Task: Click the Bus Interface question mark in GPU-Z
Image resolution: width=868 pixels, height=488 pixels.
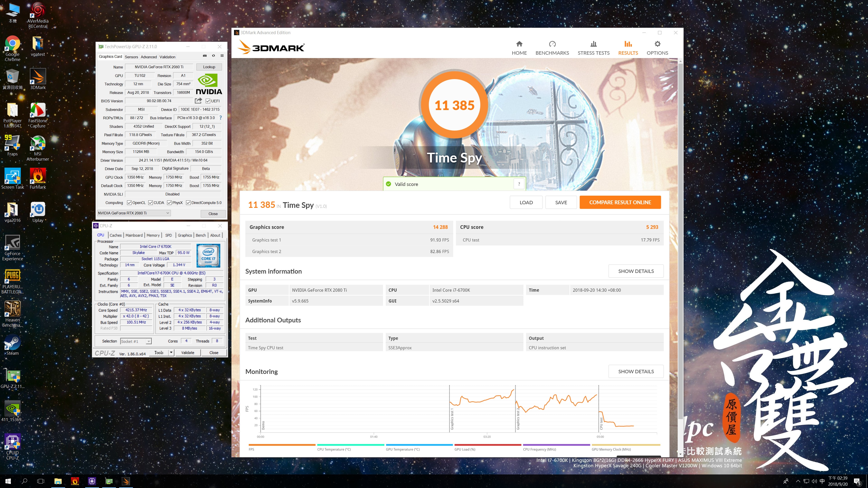Action: 221,118
